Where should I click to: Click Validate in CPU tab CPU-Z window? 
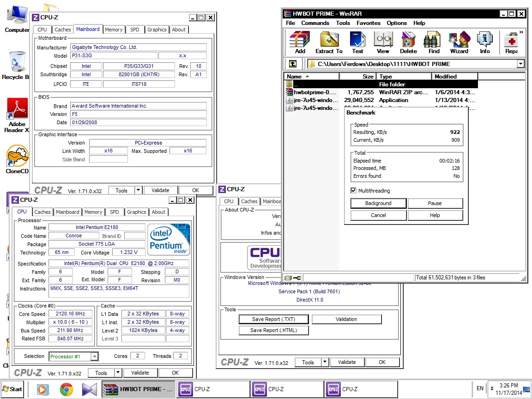click(140, 373)
